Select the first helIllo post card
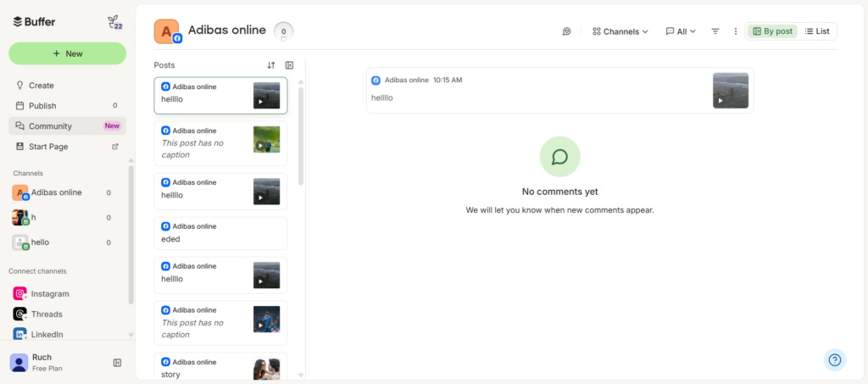This screenshot has height=384, width=868. pyautogui.click(x=220, y=96)
